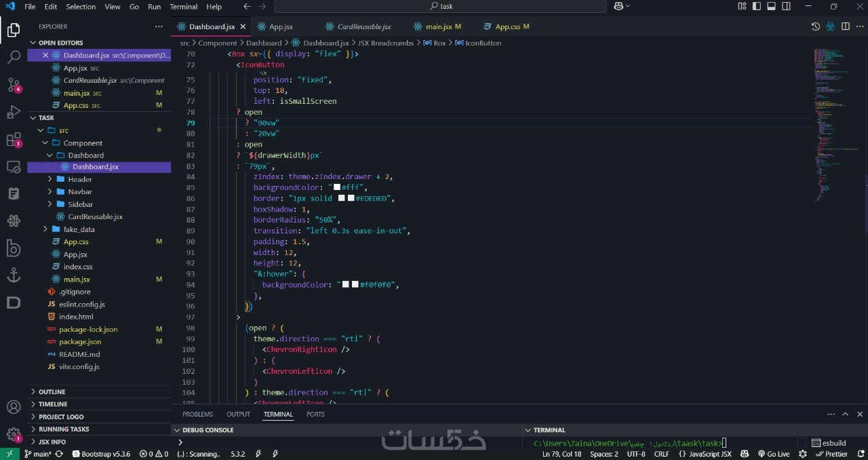The image size is (868, 460).
Task: Toggle the primary side bar layout button
Action: point(756,7)
